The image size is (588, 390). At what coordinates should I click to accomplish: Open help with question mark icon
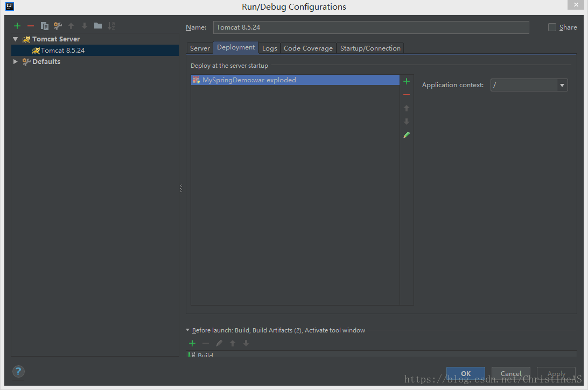18,371
